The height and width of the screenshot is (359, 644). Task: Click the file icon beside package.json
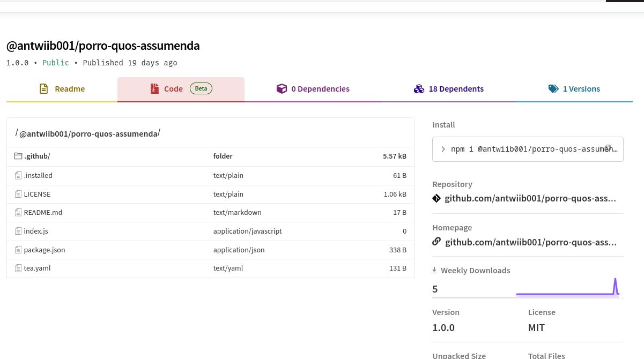pyautogui.click(x=18, y=250)
